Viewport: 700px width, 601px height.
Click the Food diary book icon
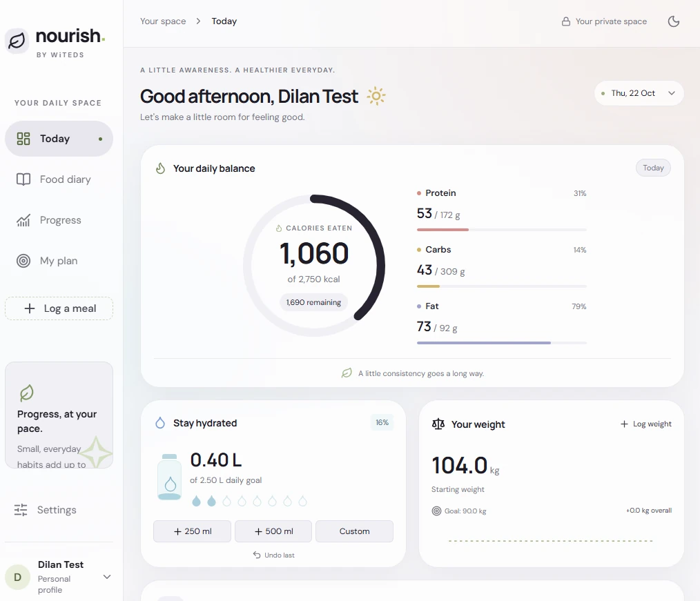[x=23, y=179]
